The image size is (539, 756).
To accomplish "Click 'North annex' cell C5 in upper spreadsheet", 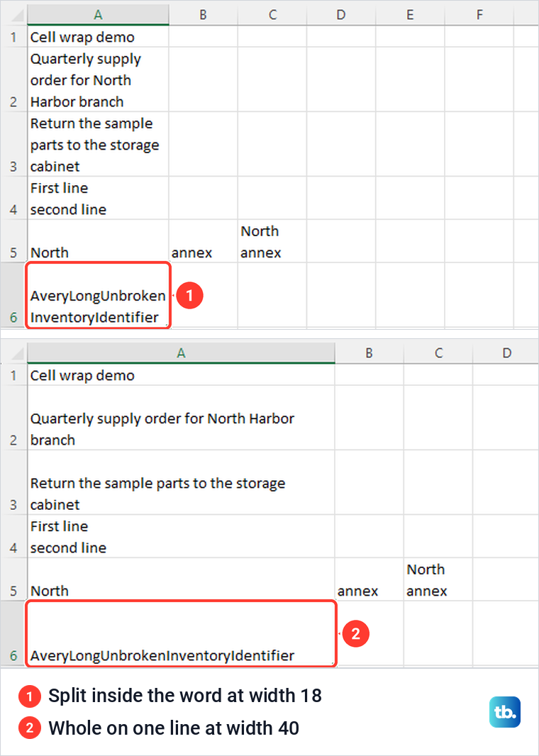I will (x=272, y=241).
